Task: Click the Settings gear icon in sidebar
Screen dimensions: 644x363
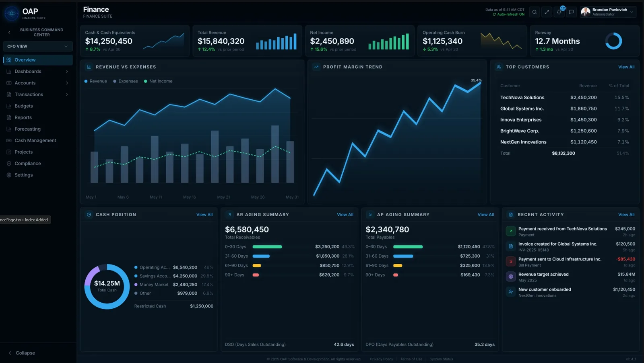Action: tap(9, 175)
